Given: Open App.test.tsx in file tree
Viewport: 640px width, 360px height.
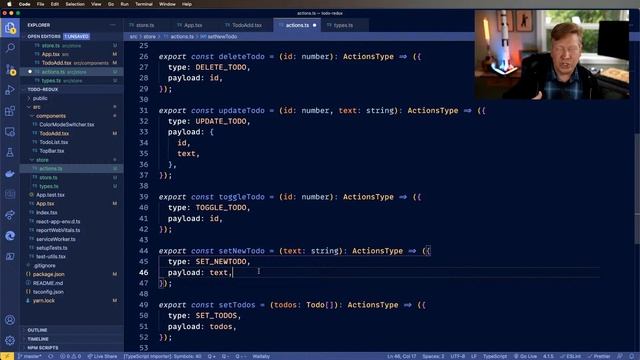Looking at the screenshot, I should (x=50, y=195).
